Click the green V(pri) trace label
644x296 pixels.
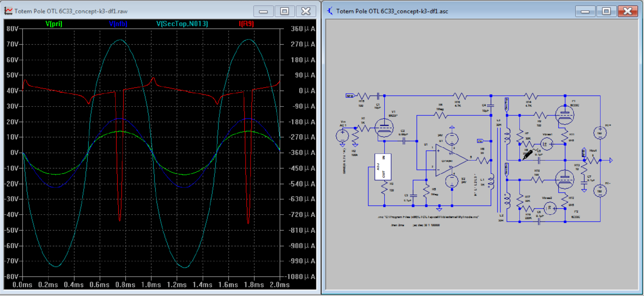54,24
